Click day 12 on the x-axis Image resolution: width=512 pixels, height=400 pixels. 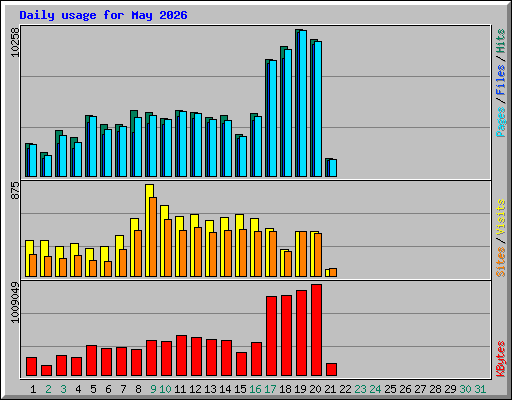click(x=195, y=389)
